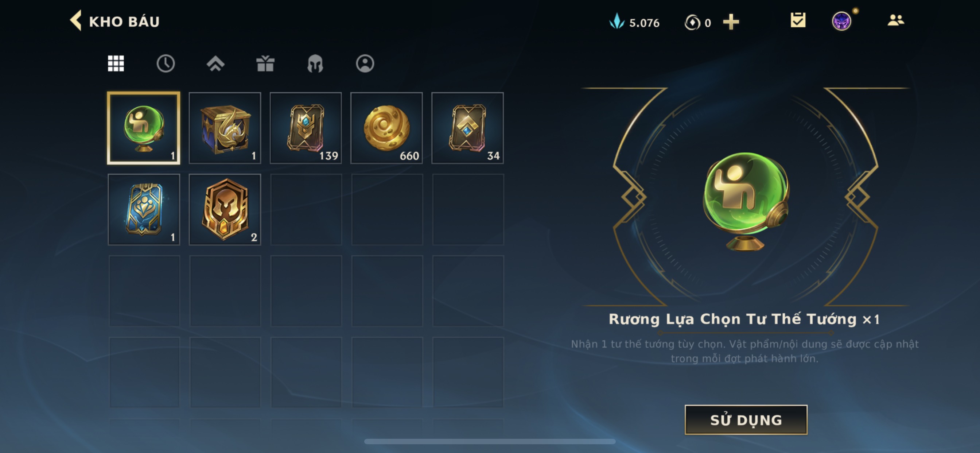
Task: Select the green orb pose chest item
Action: tap(144, 128)
